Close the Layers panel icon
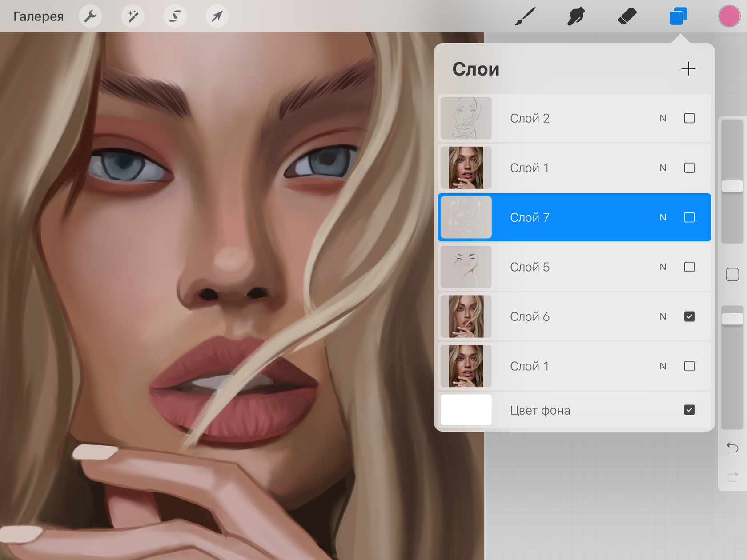The width and height of the screenshot is (747, 560). coord(678,16)
